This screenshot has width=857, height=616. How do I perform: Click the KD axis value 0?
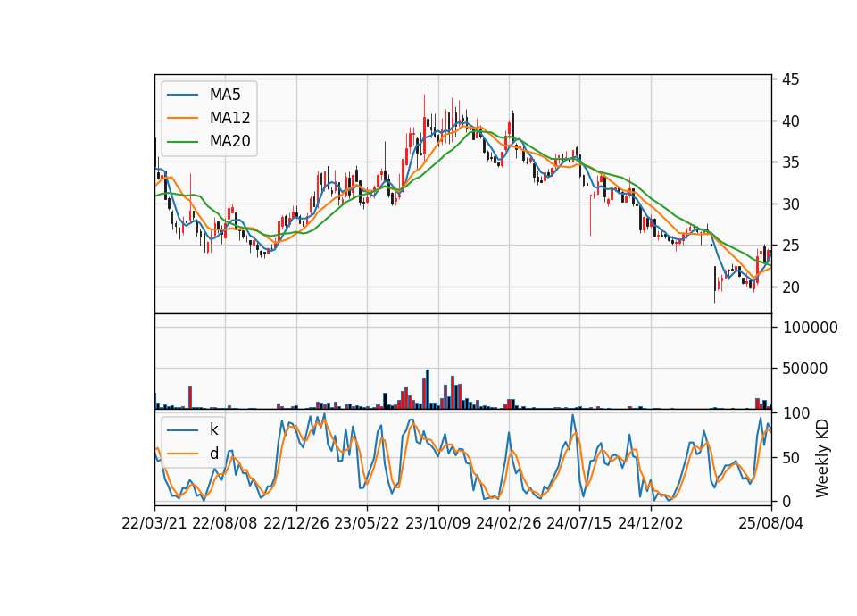point(786,502)
